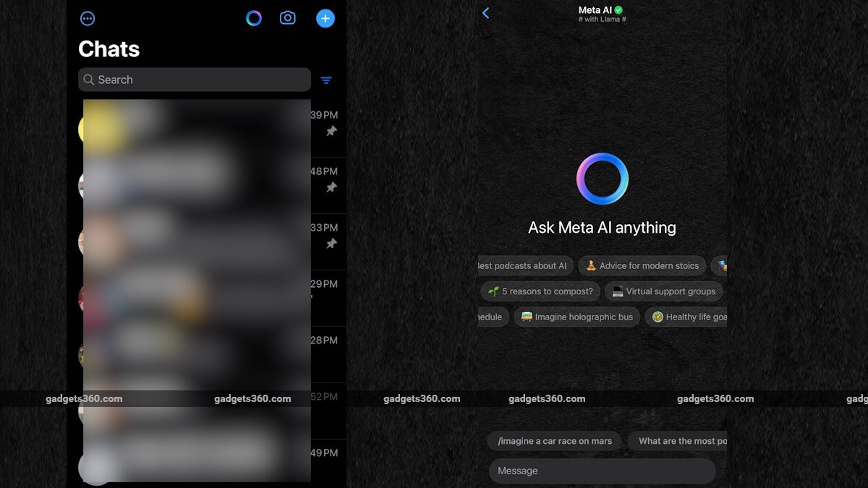Open the chat list filter icon
The width and height of the screenshot is (868, 488).
[x=326, y=80]
